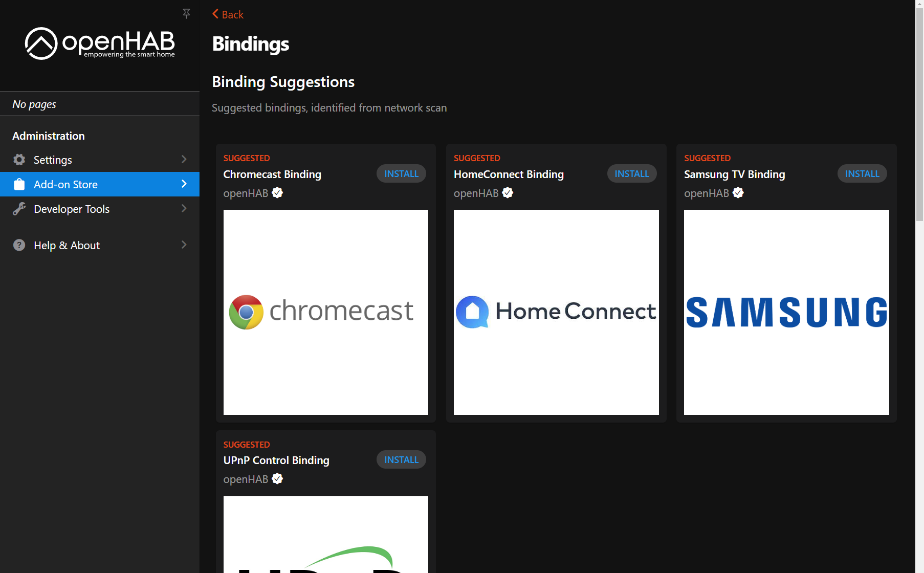This screenshot has width=924, height=573.
Task: Open the Samsung logo thumbnail
Action: [x=786, y=312]
